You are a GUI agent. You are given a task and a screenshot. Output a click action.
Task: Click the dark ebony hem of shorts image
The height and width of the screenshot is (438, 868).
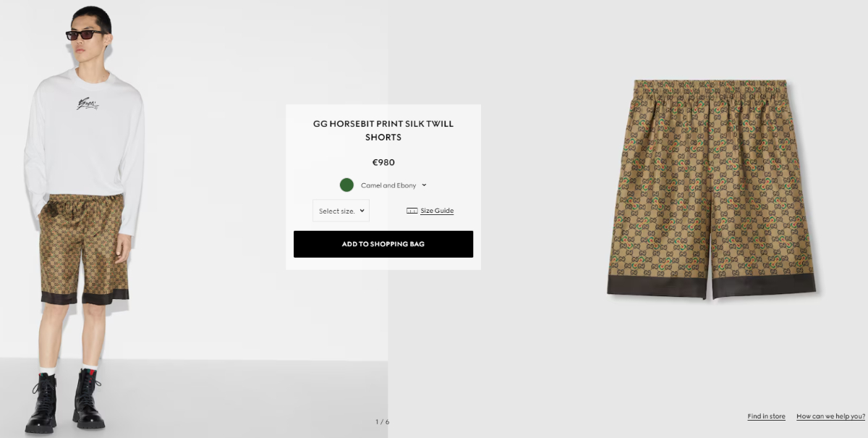tap(711, 285)
